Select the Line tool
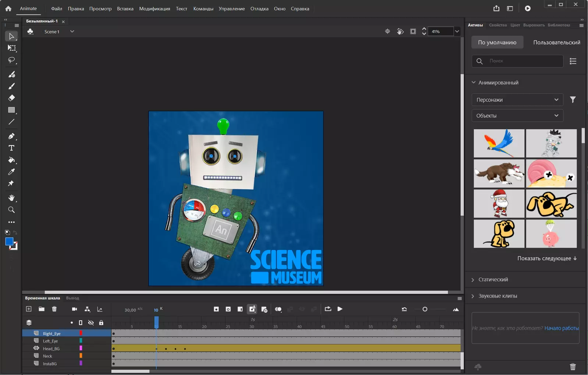 pyautogui.click(x=11, y=122)
